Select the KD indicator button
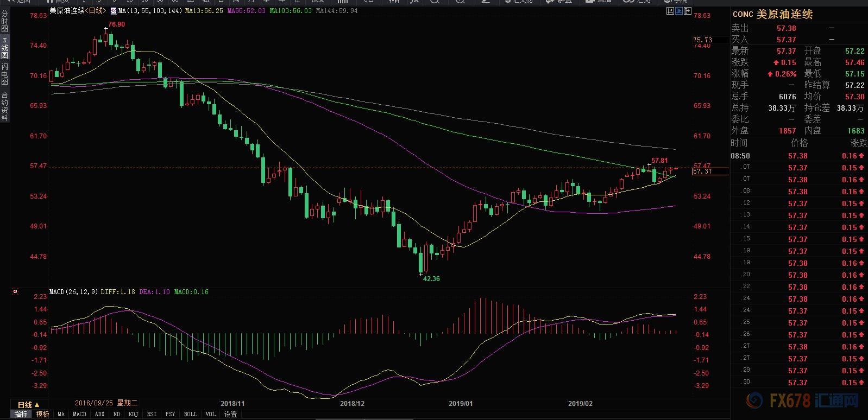The image size is (868, 420). (x=116, y=414)
